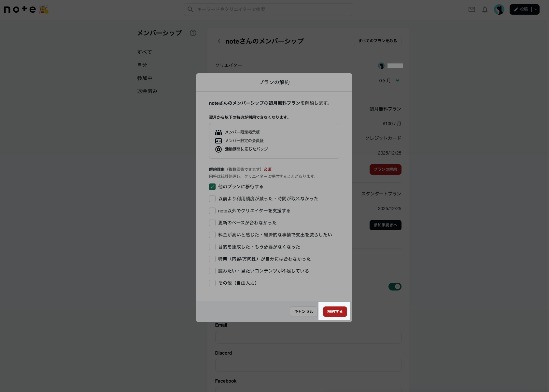Check 目的を達成した option
The image size is (549, 392).
pos(212,247)
